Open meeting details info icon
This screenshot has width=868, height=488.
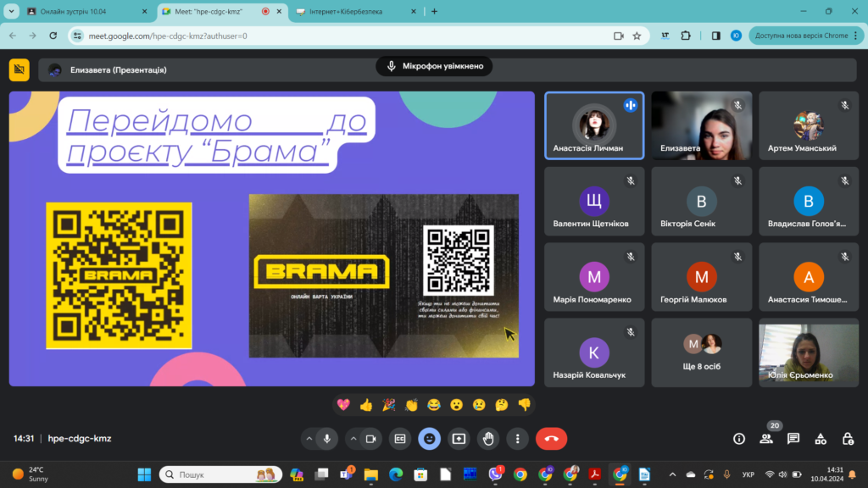pos(739,439)
